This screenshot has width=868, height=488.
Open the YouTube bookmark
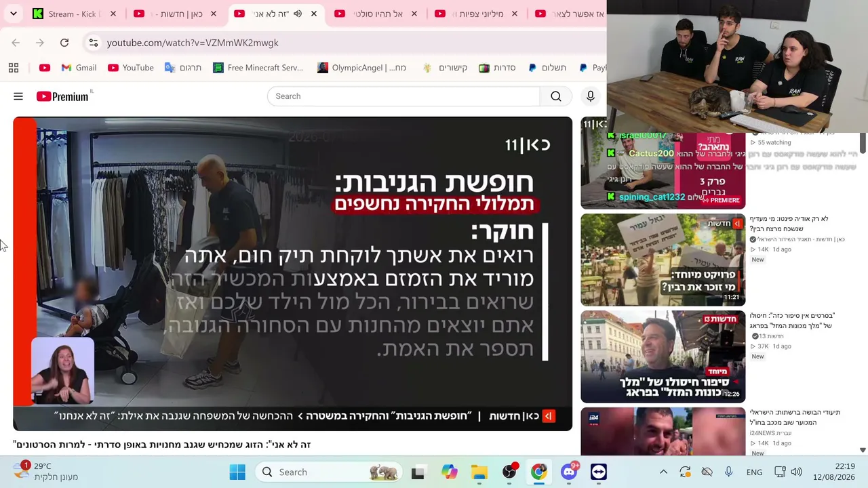point(131,68)
